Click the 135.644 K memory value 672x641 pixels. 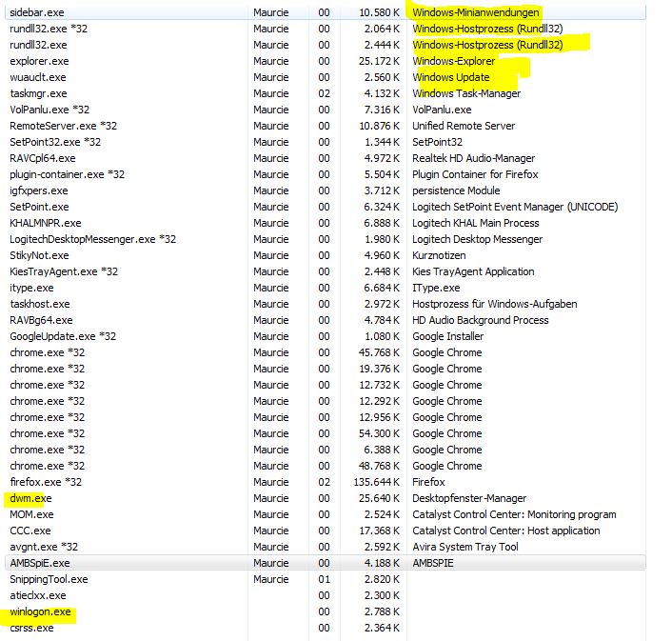(376, 482)
